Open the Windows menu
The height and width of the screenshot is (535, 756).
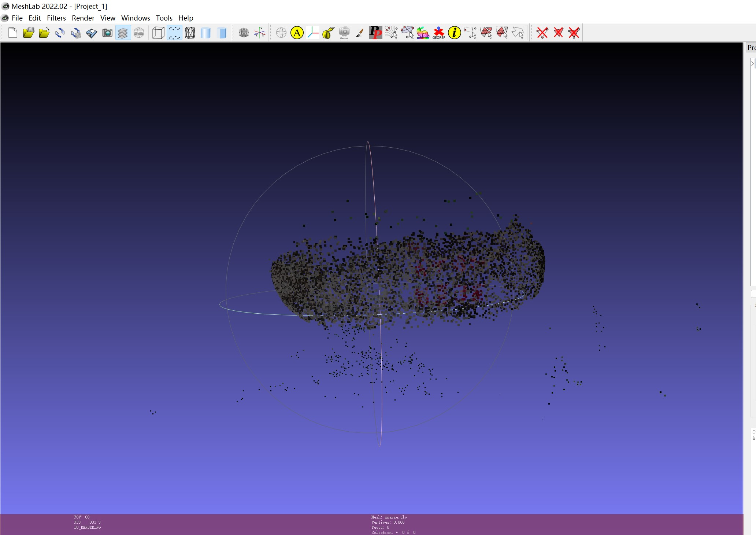pyautogui.click(x=136, y=18)
